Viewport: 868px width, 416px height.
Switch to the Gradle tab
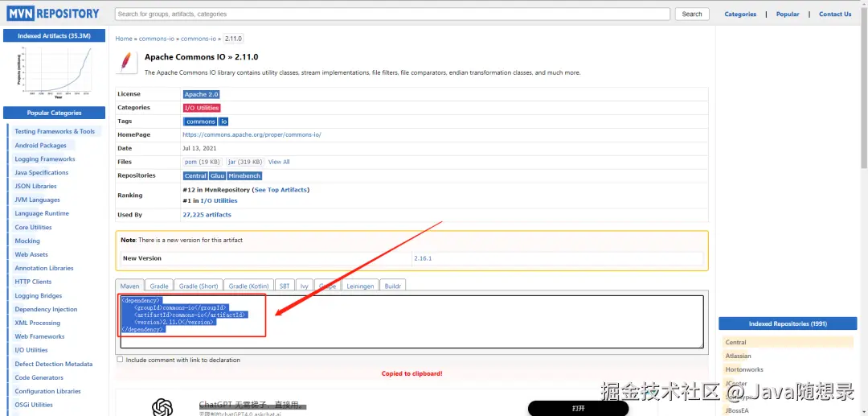coord(159,286)
